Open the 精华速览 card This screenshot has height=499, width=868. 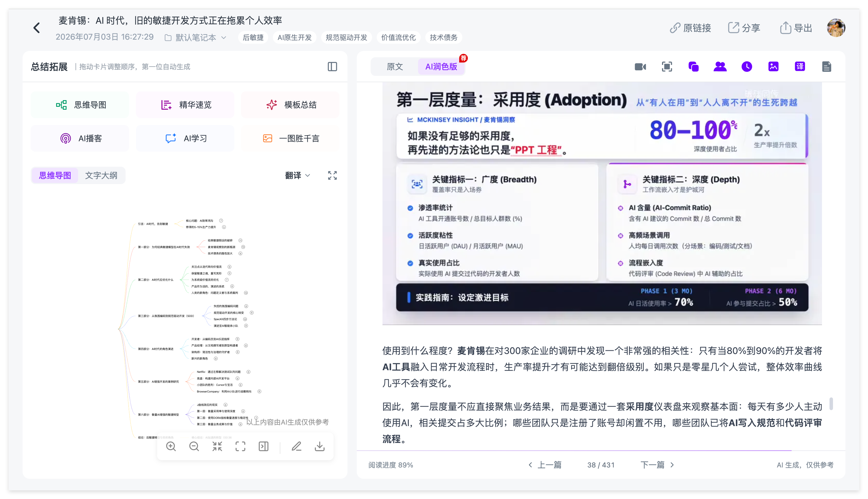click(x=185, y=105)
